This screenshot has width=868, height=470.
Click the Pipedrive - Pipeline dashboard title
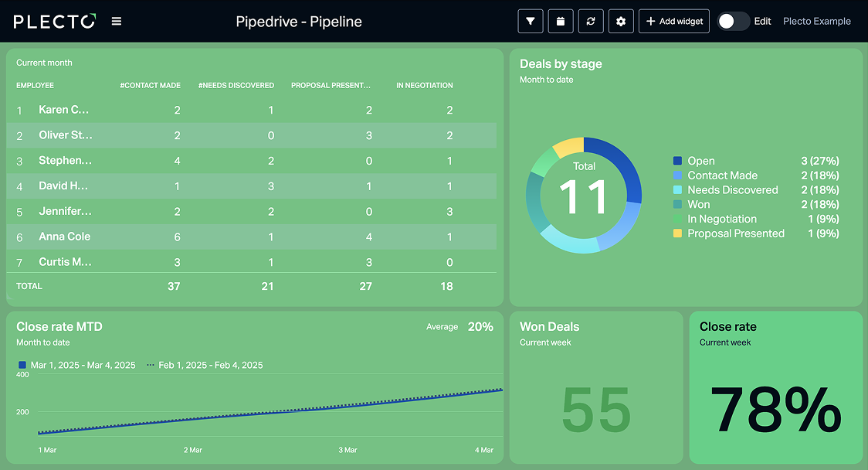(299, 22)
